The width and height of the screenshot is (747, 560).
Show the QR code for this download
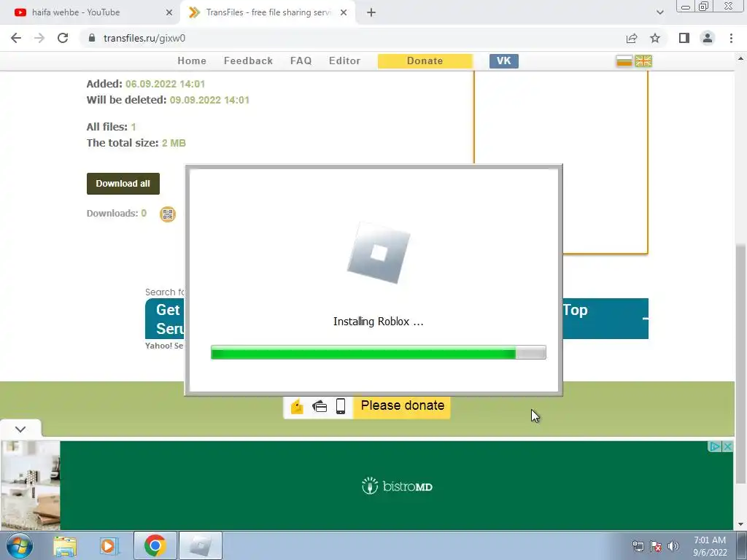pyautogui.click(x=167, y=214)
